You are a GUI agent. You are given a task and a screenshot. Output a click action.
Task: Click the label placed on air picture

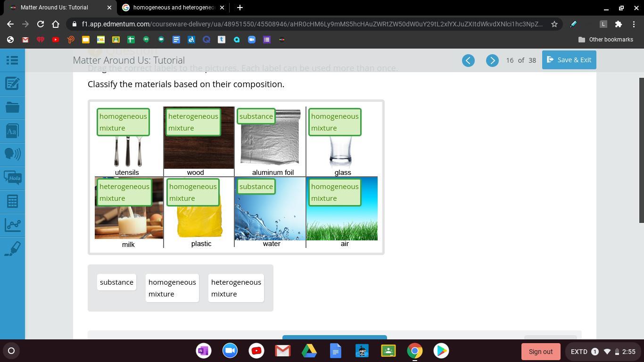coord(335,192)
